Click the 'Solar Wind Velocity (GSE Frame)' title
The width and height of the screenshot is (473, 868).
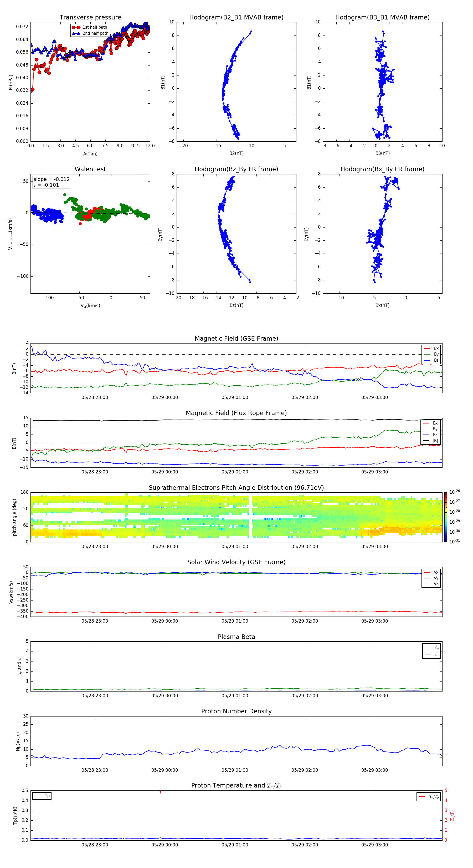point(236,562)
